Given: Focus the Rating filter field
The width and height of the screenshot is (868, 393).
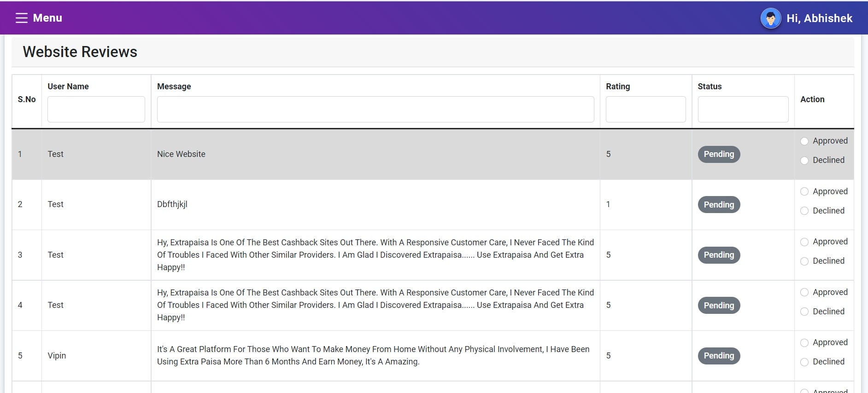Looking at the screenshot, I should point(645,109).
